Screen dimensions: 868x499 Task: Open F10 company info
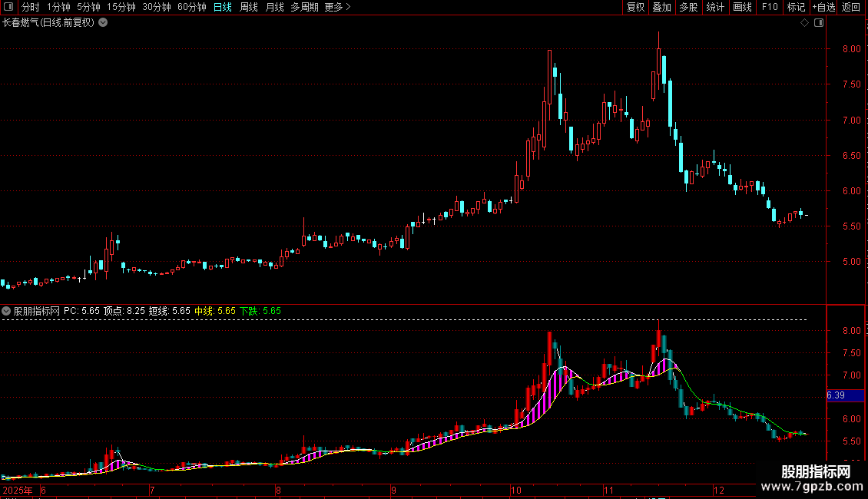click(x=770, y=7)
